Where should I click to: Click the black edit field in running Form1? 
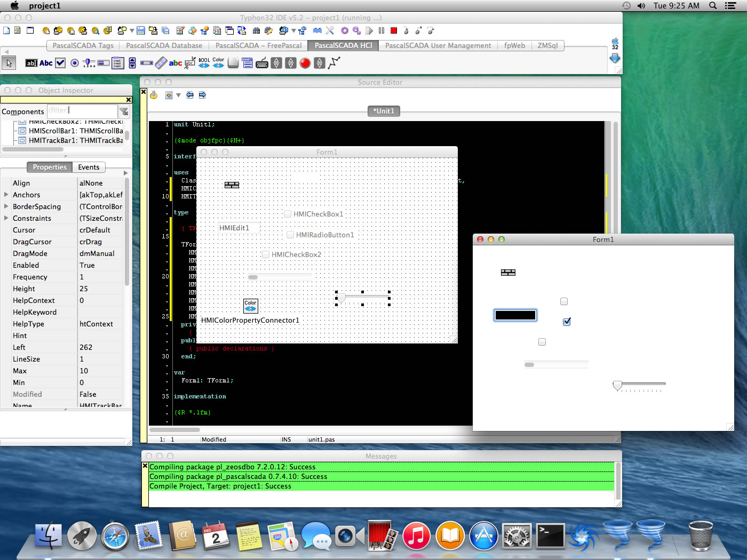click(515, 315)
